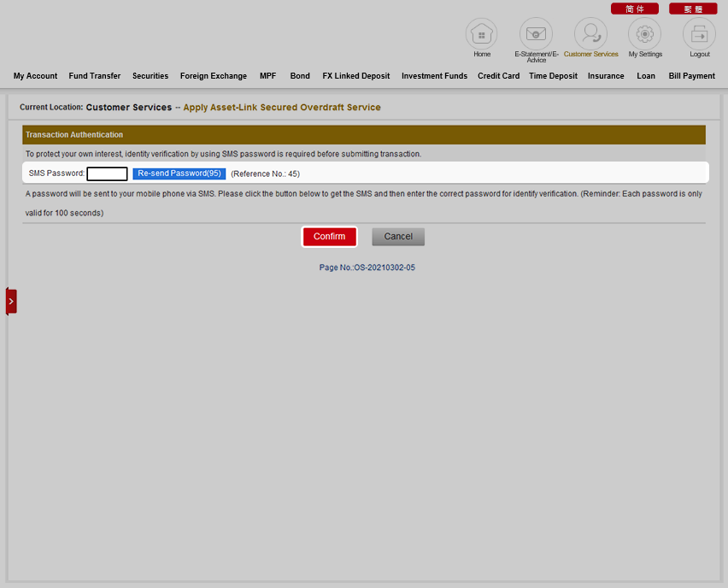
Task: Open Customer Services icon
Action: pos(590,34)
